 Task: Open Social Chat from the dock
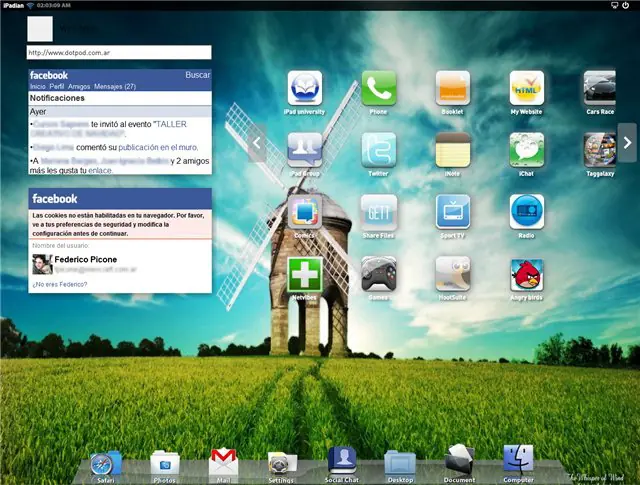[342, 461]
